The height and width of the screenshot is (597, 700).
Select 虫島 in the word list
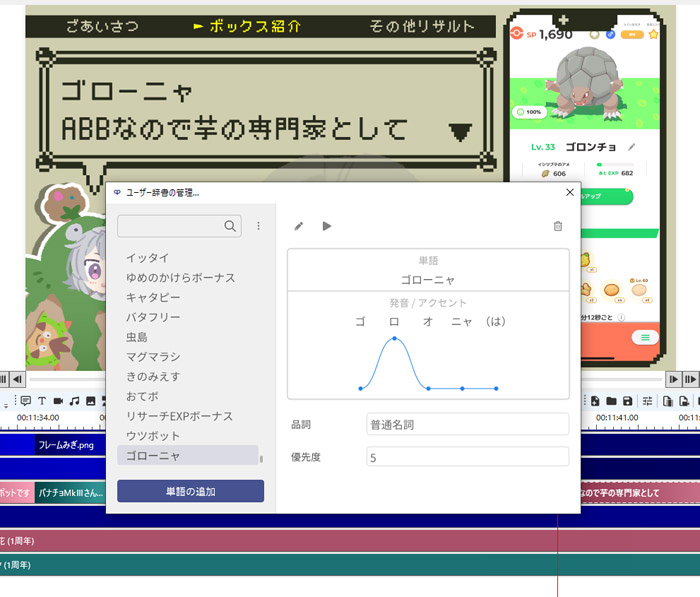coord(137,337)
